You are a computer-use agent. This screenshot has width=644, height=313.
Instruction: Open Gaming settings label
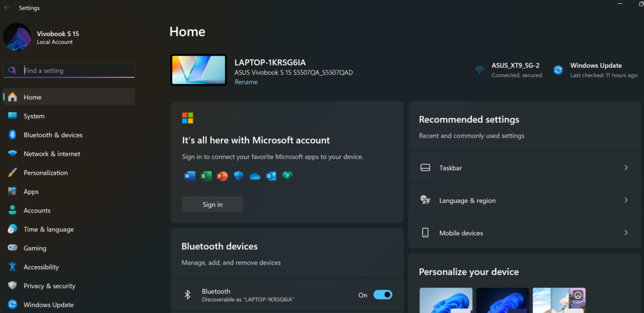coord(35,248)
